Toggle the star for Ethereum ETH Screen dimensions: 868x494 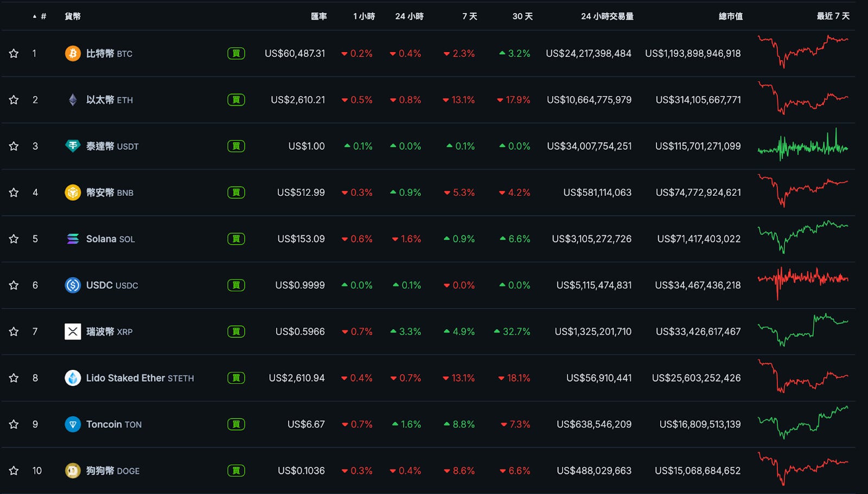click(x=14, y=100)
